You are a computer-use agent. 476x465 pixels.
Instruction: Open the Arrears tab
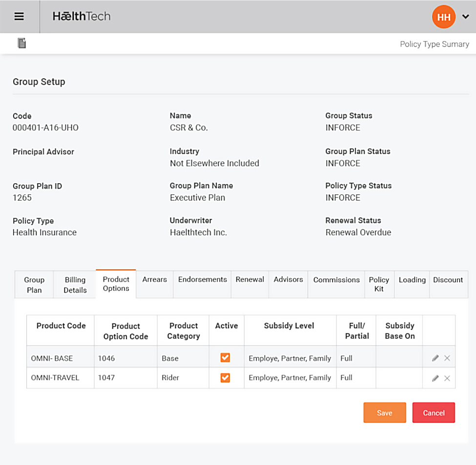pos(154,280)
